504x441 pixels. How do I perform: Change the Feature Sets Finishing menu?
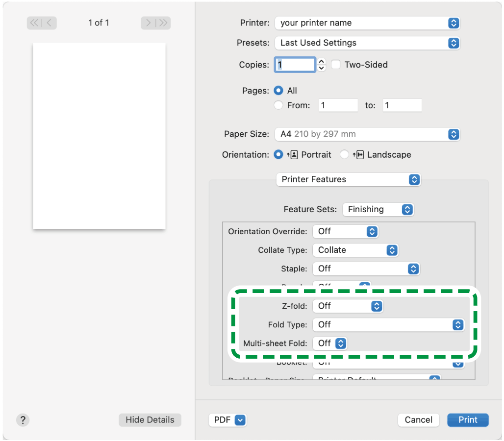coord(378,210)
